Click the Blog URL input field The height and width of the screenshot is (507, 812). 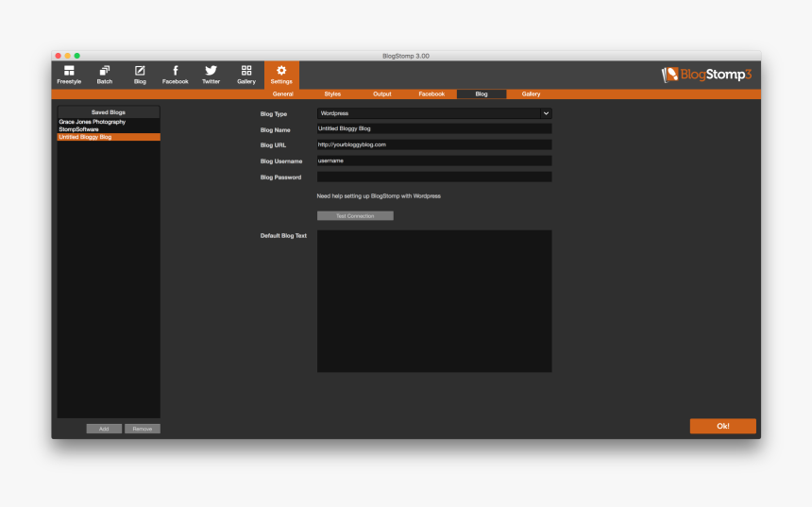click(x=434, y=145)
